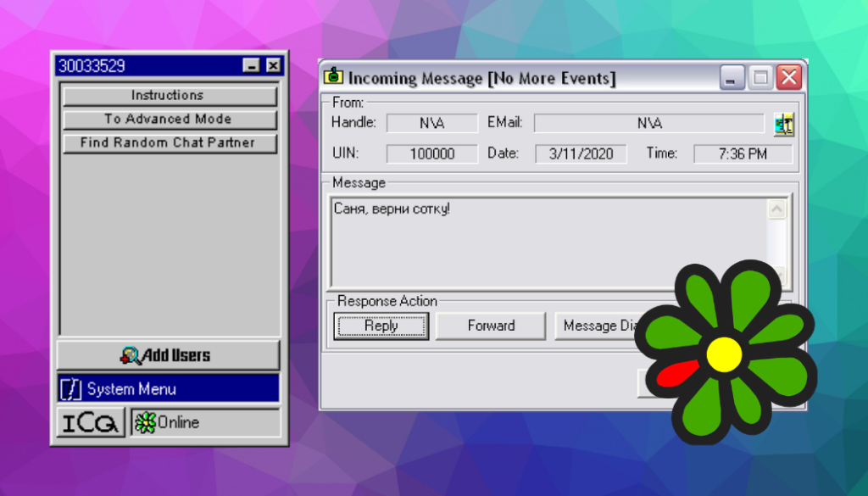This screenshot has height=496, width=868.
Task: Click the message scrollbar up arrow
Action: coord(776,209)
